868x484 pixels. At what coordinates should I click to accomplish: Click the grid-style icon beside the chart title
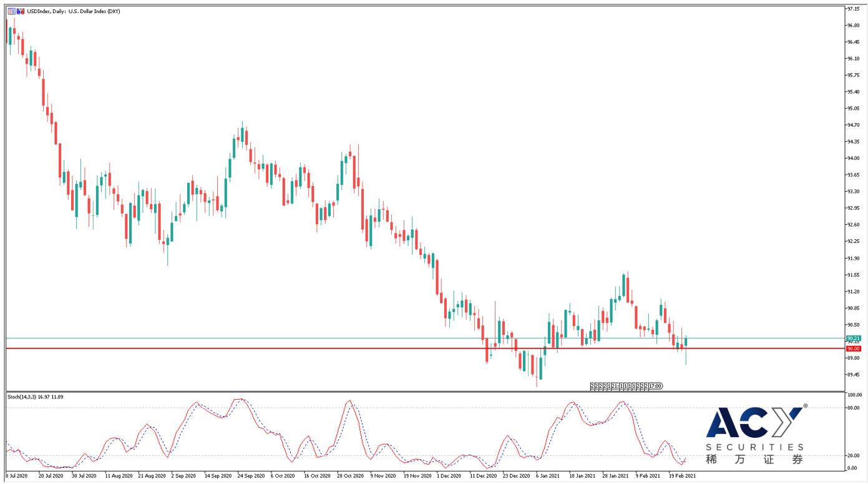10,11
